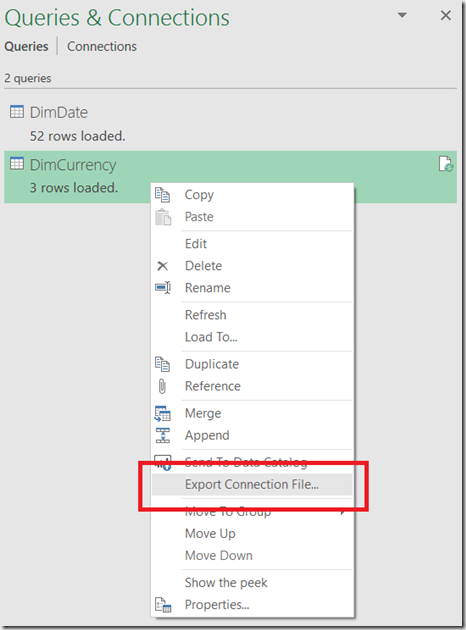Click the Reference paperclip icon
Image resolution: width=466 pixels, height=630 pixels.
tap(162, 386)
